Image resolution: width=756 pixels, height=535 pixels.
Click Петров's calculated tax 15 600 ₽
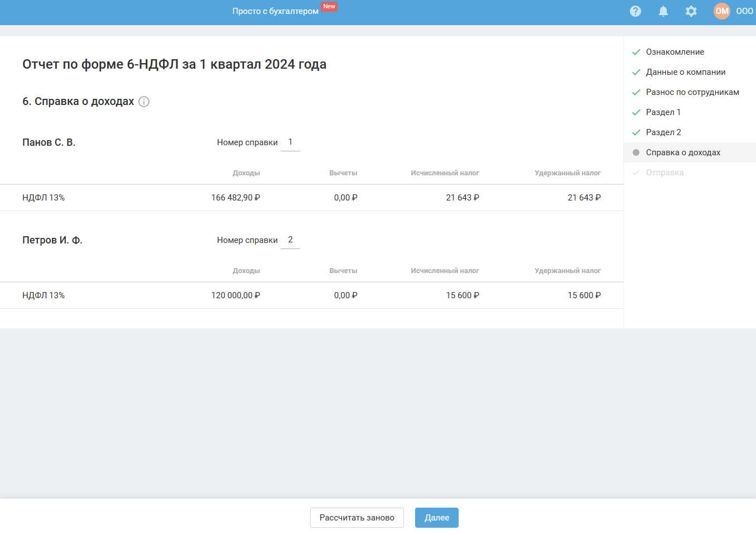click(x=463, y=295)
